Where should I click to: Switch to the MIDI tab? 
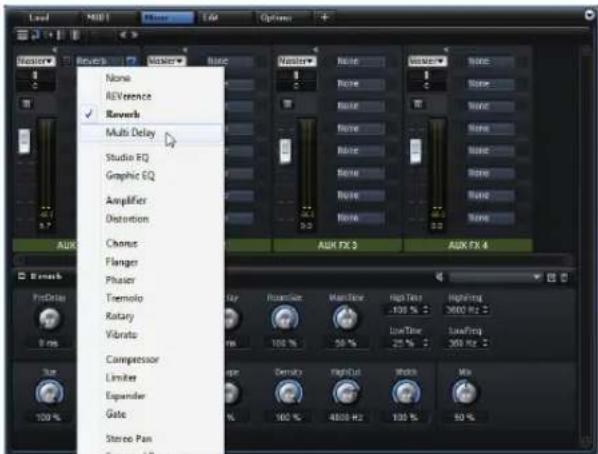[98, 18]
